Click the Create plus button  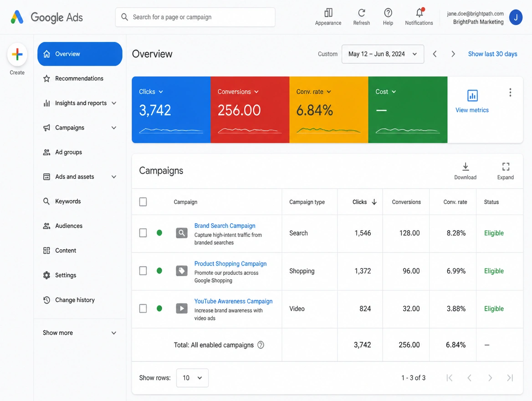pos(17,54)
